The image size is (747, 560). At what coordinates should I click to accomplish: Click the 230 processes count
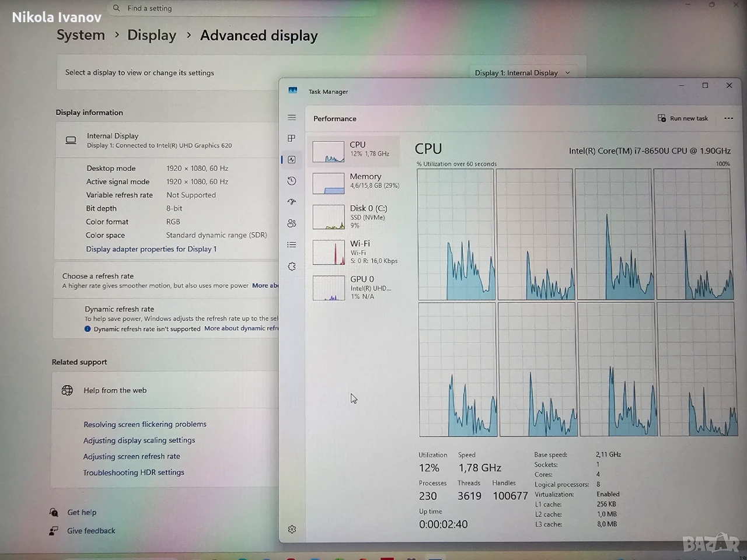(x=428, y=496)
